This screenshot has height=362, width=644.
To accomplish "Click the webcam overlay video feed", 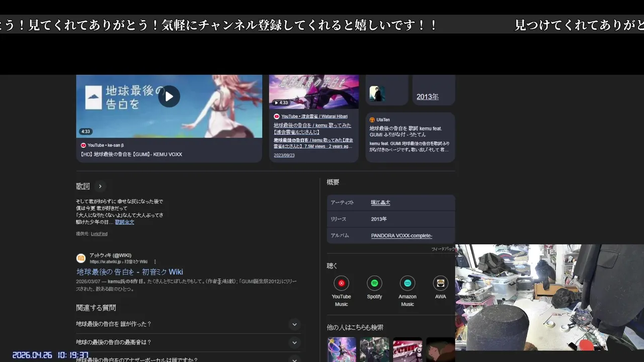I will (x=549, y=297).
